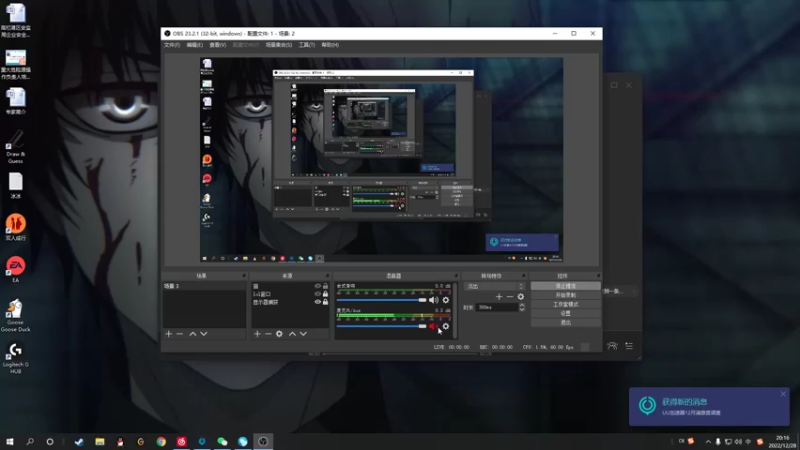Click the Studio Mode button
Viewport: 800px width, 450px height.
point(565,305)
